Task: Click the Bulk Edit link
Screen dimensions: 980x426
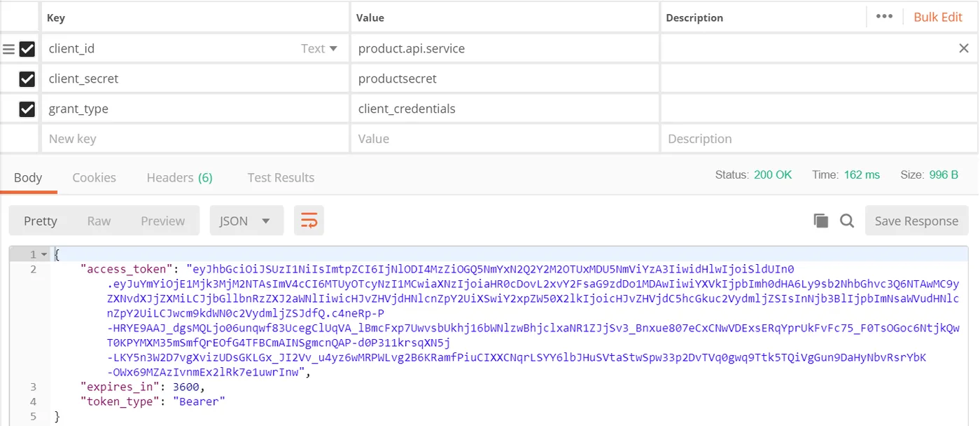Action: click(938, 17)
